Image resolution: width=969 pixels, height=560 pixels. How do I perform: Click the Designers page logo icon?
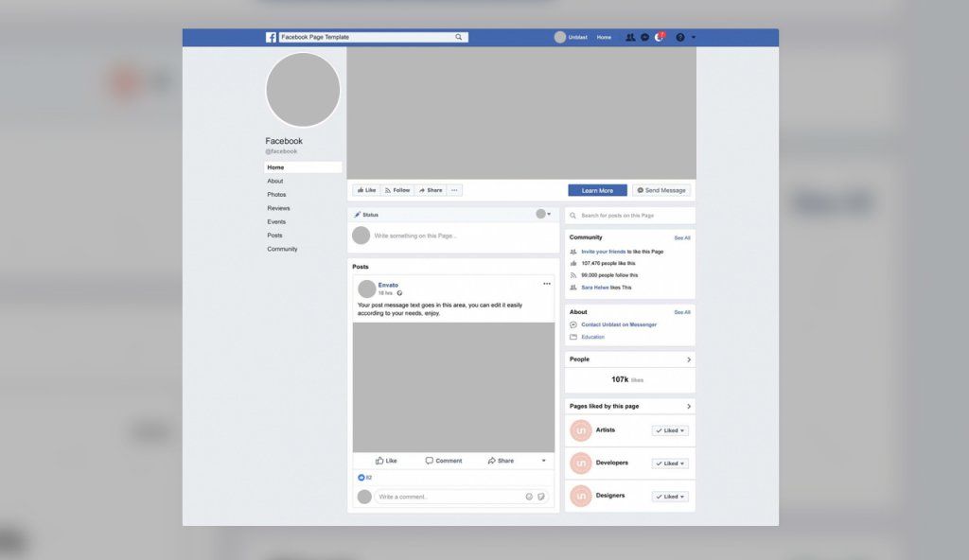point(581,496)
